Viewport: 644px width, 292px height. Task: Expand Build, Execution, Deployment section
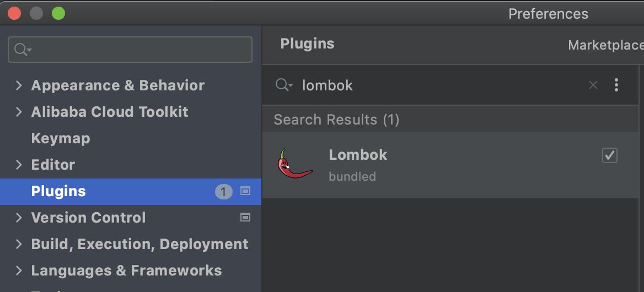[x=19, y=244]
